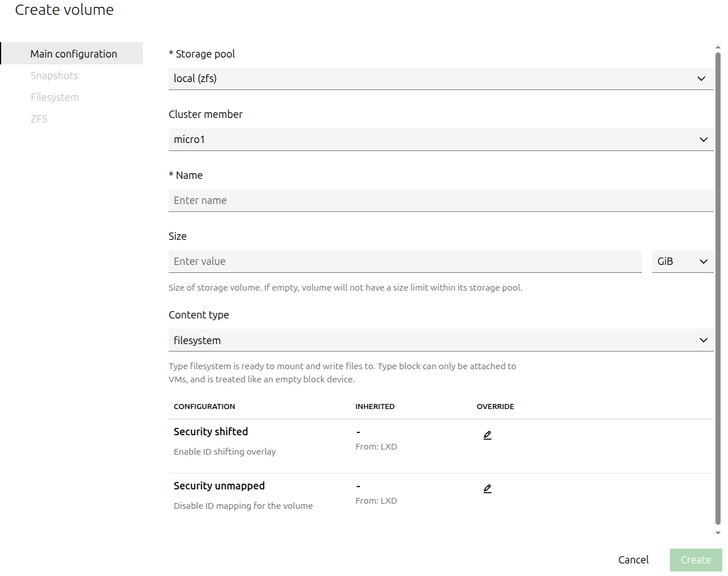The image size is (728, 576).
Task: Click the scrollbar up arrow
Action: click(718, 47)
